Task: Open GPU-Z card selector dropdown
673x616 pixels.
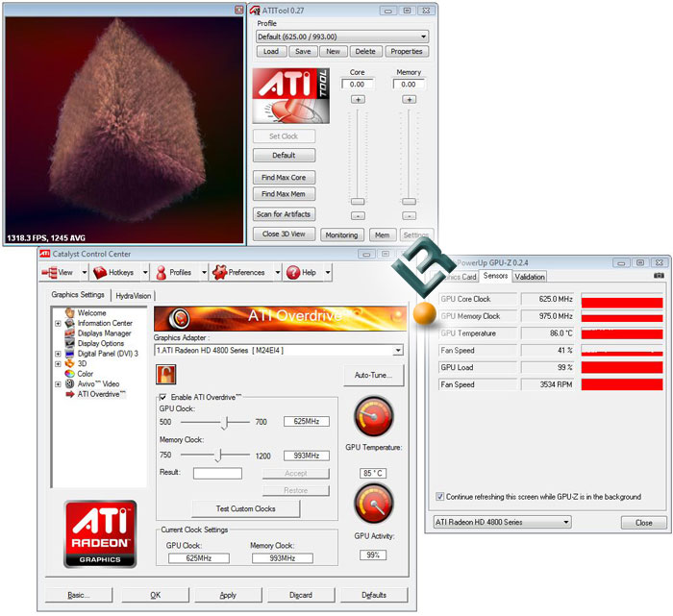Action: (566, 522)
